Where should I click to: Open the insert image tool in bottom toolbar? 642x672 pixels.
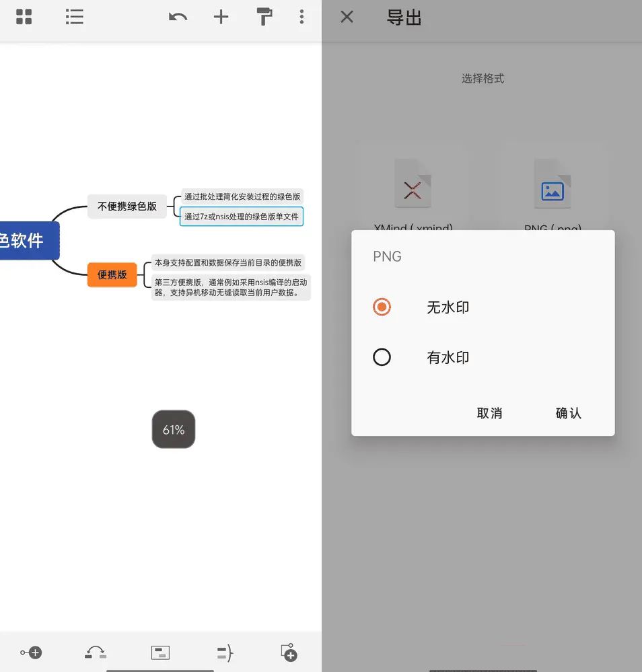(159, 651)
